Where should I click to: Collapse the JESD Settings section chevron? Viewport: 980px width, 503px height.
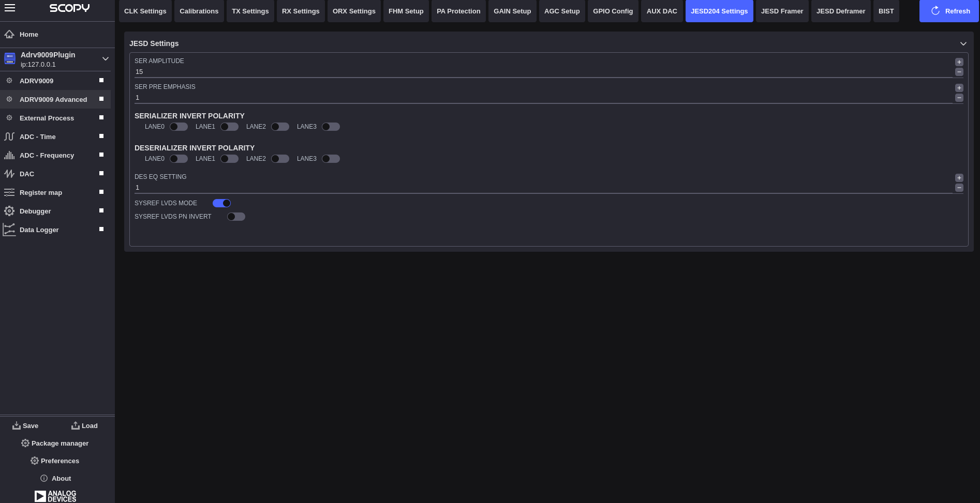tap(963, 43)
